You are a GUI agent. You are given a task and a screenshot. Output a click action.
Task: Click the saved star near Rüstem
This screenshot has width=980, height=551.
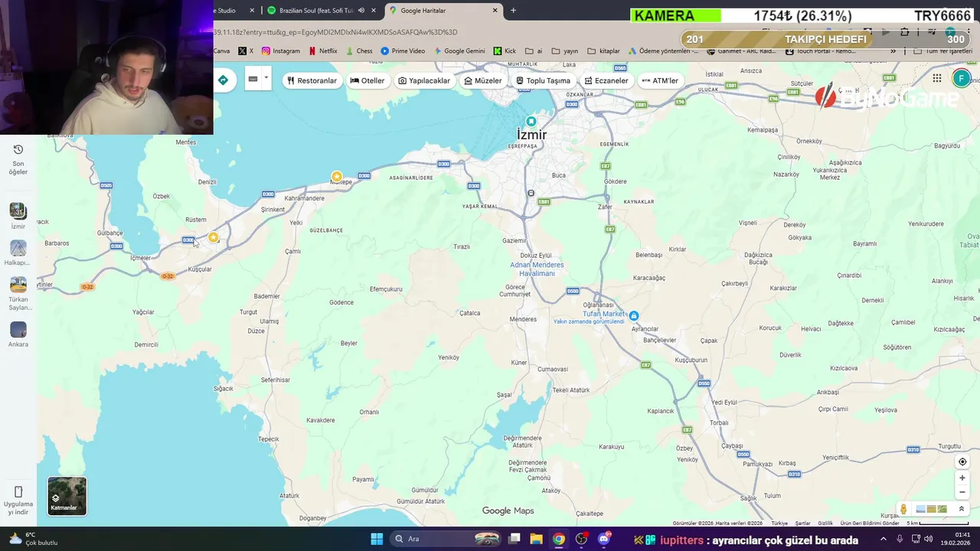tap(213, 237)
